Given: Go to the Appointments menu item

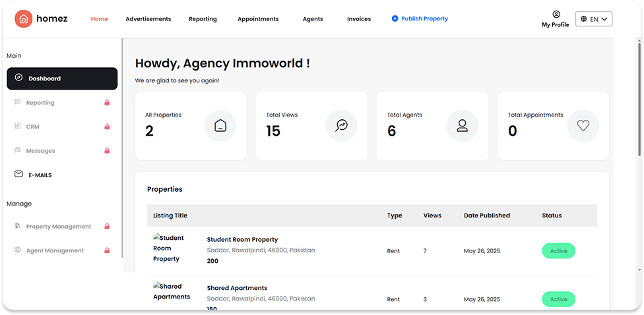Looking at the screenshot, I should pyautogui.click(x=258, y=19).
